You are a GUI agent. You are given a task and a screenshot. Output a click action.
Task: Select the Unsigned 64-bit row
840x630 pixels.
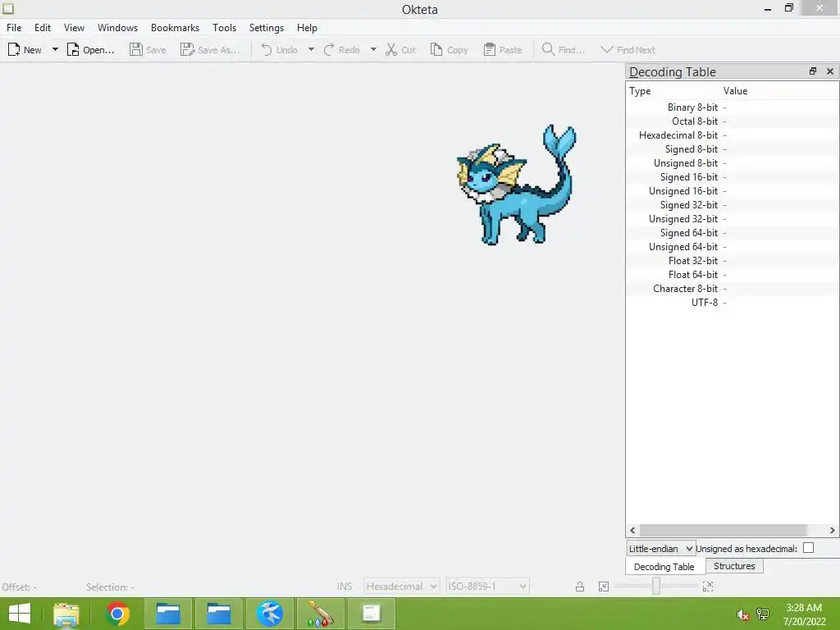point(733,246)
